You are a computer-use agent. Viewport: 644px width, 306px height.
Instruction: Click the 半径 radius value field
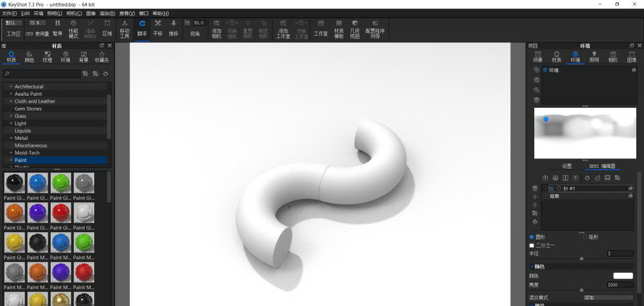click(620, 254)
